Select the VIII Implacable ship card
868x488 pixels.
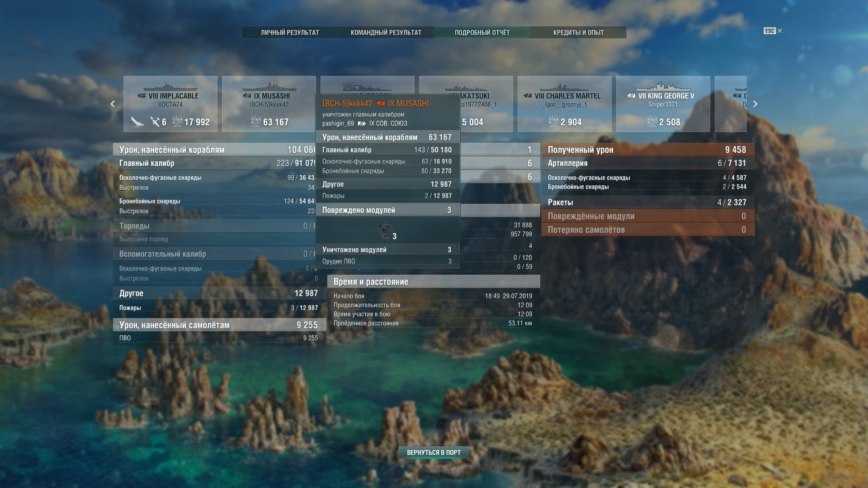tap(170, 104)
